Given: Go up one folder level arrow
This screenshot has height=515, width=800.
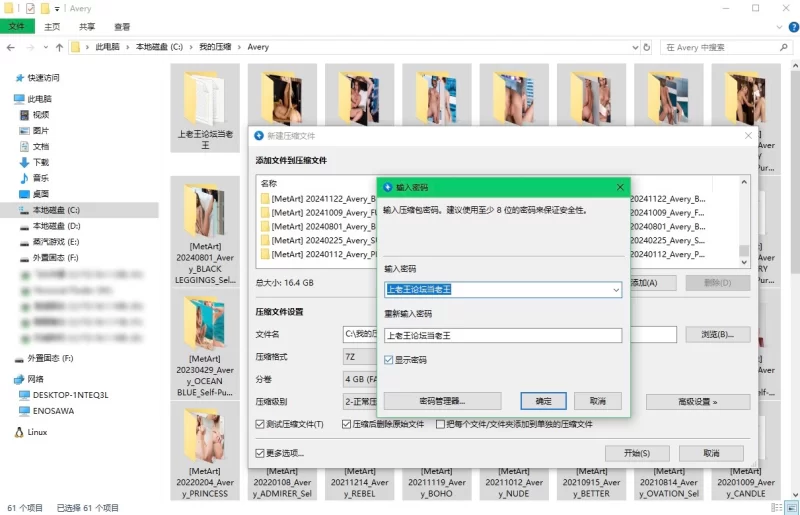Looking at the screenshot, I should pos(59,47).
